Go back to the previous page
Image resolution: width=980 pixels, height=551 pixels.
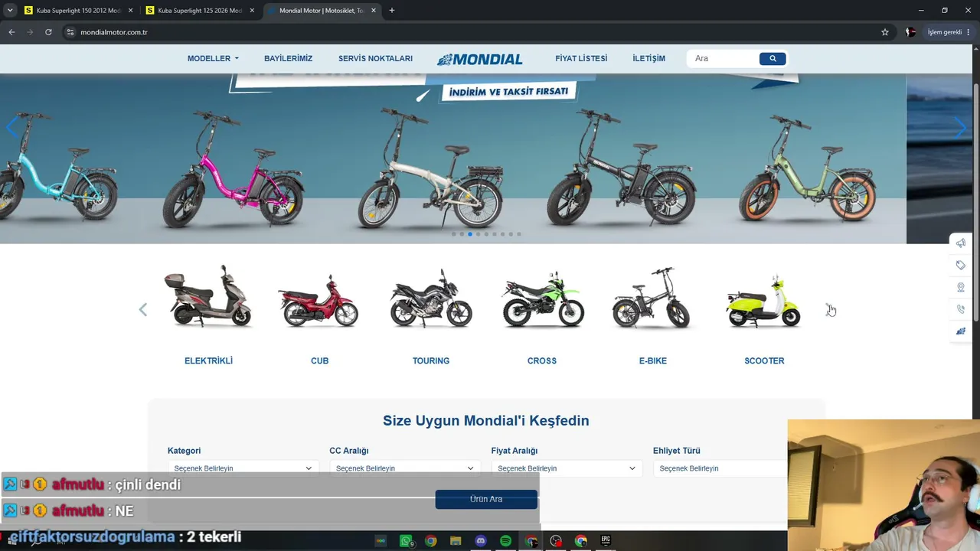coord(11,32)
